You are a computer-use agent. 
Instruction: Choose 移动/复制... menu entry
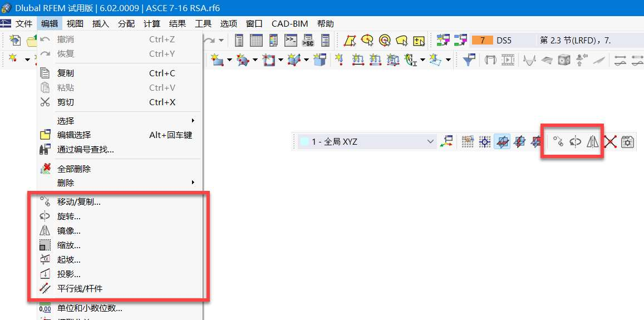[120, 202]
